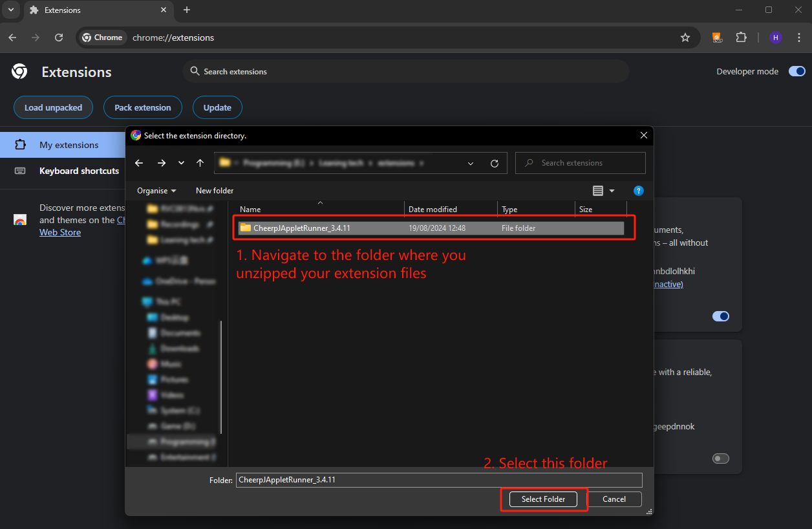Viewport: 812px width, 529px height.
Task: Click the refresh icon in file dialog
Action: [495, 163]
